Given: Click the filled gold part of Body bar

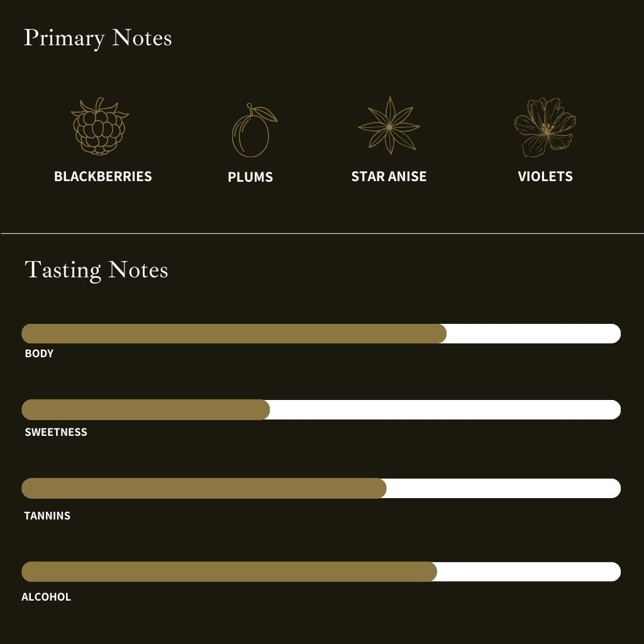Looking at the screenshot, I should point(234,333).
